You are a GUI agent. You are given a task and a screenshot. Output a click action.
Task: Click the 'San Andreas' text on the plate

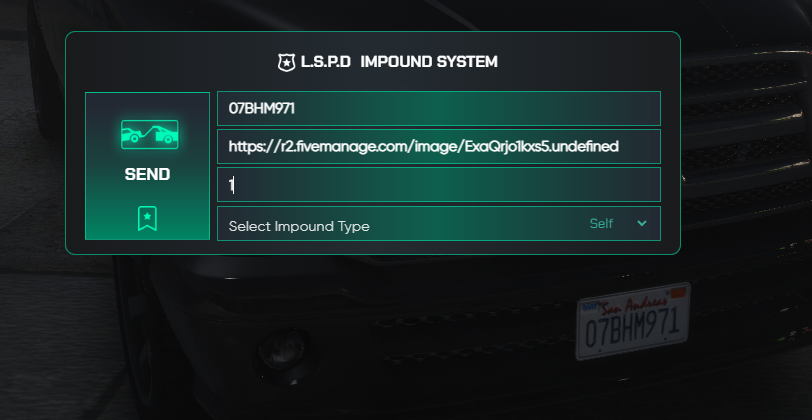(633, 305)
